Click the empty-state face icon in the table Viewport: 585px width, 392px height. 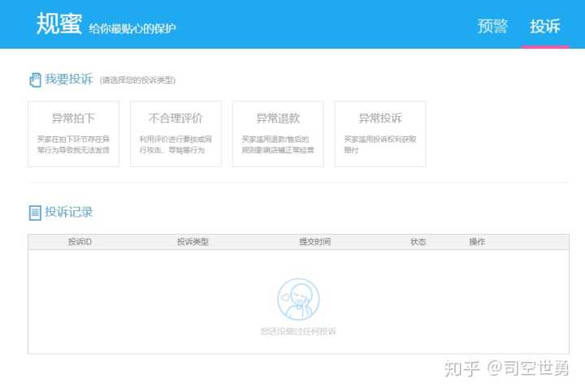coord(298,299)
